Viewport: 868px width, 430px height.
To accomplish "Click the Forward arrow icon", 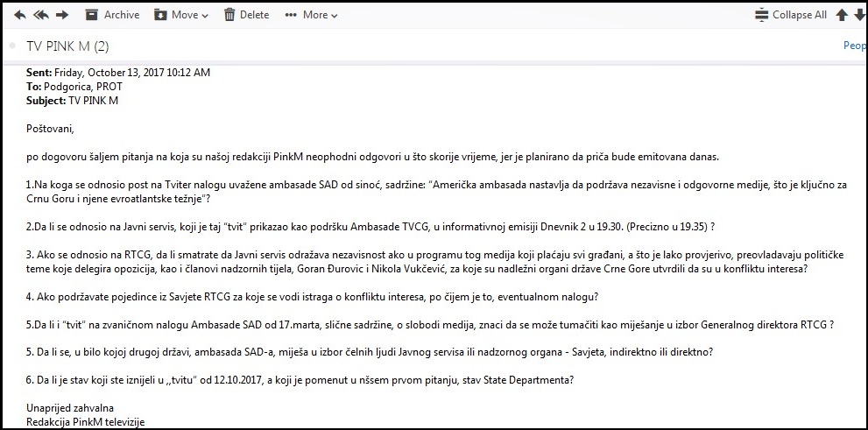I will 62,15.
